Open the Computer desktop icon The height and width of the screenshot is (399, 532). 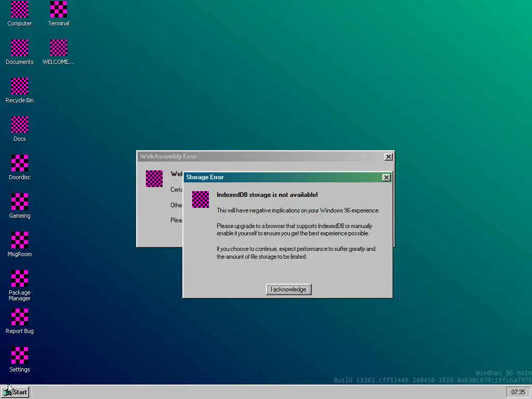click(x=19, y=14)
